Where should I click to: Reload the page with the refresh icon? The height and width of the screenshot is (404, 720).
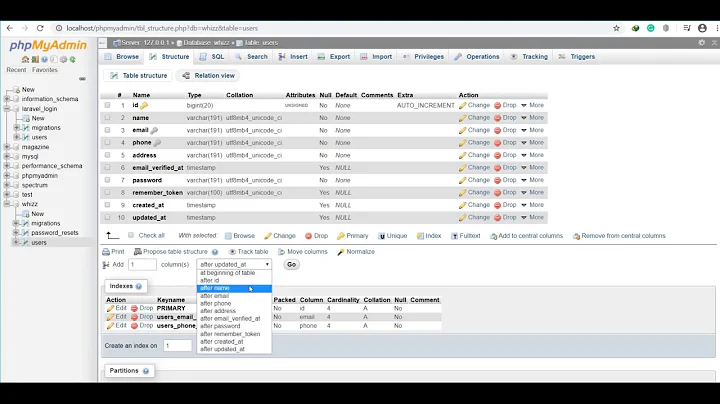pos(40,28)
